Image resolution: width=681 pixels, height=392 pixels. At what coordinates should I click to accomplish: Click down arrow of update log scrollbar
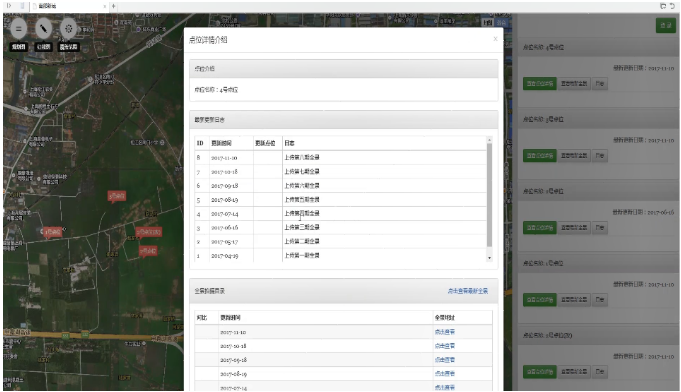point(489,258)
